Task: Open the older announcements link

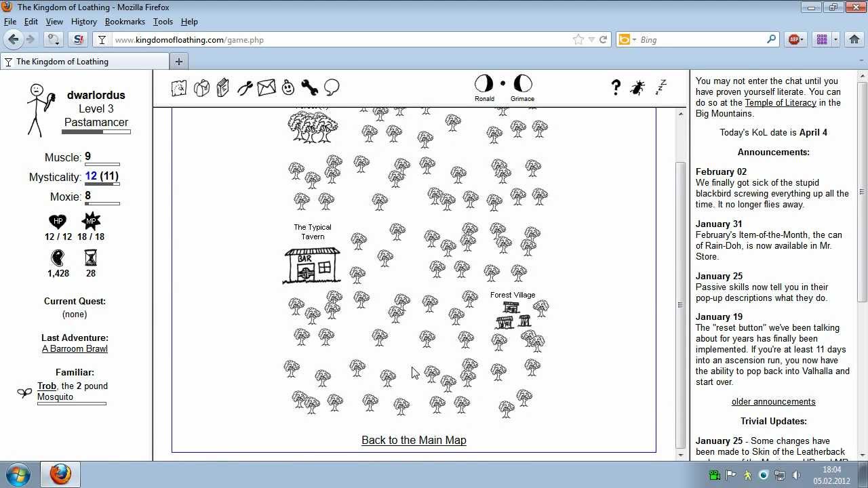Action: tap(773, 402)
